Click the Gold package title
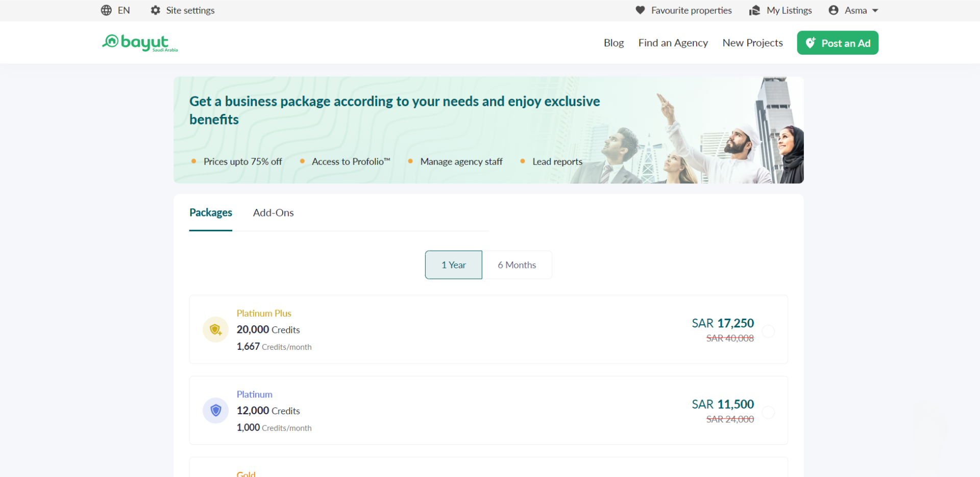The width and height of the screenshot is (980, 477). (246, 474)
